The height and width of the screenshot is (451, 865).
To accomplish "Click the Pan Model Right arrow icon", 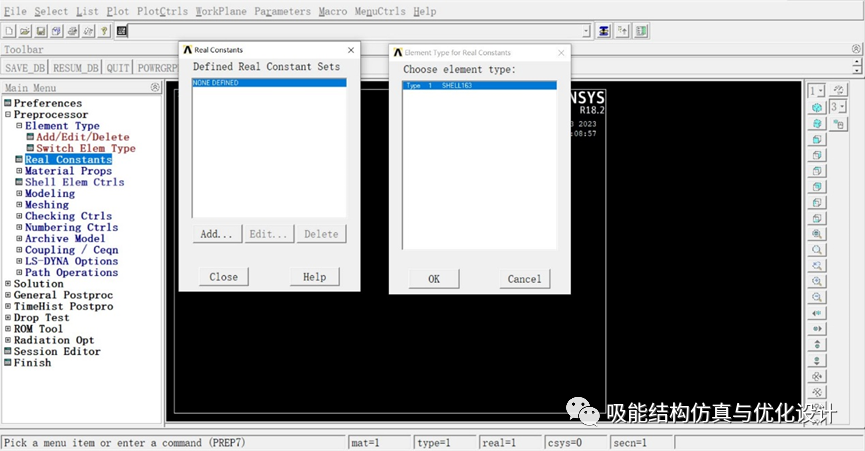I will [817, 329].
